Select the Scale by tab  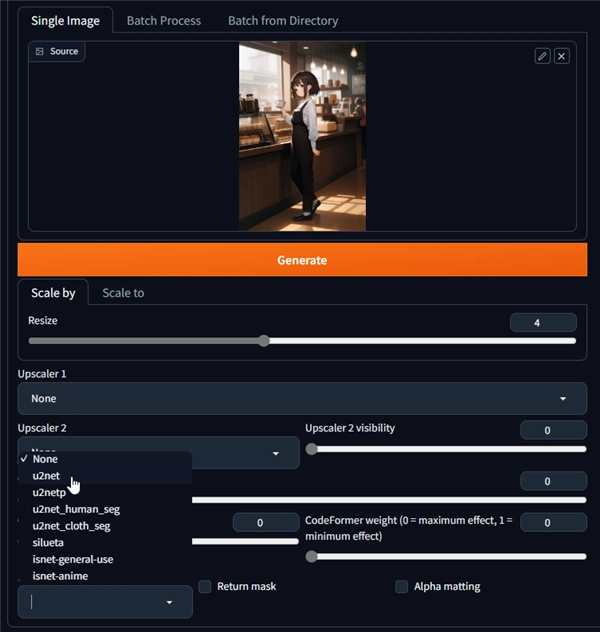pyautogui.click(x=53, y=293)
